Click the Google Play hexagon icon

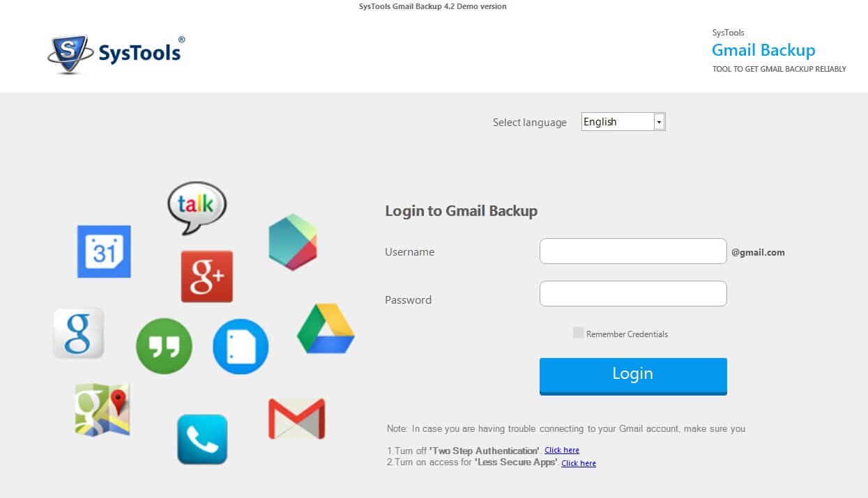point(293,242)
